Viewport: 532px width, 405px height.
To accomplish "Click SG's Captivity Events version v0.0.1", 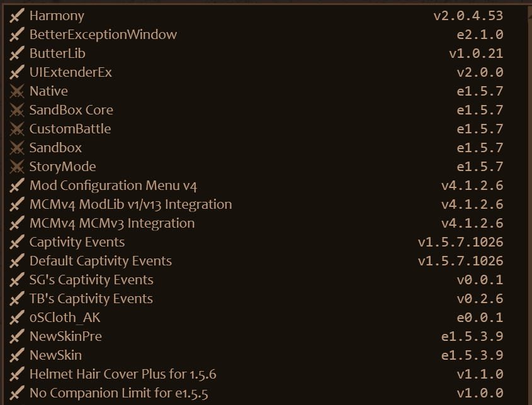I will click(480, 280).
